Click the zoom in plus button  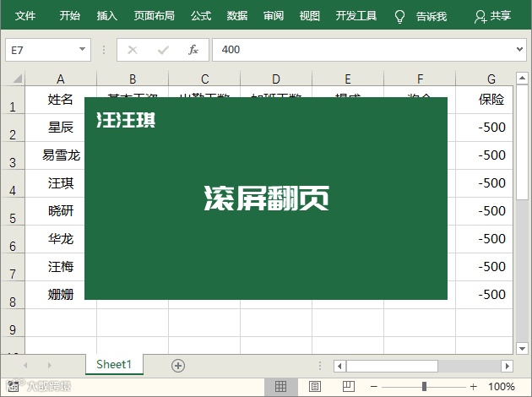(x=474, y=386)
